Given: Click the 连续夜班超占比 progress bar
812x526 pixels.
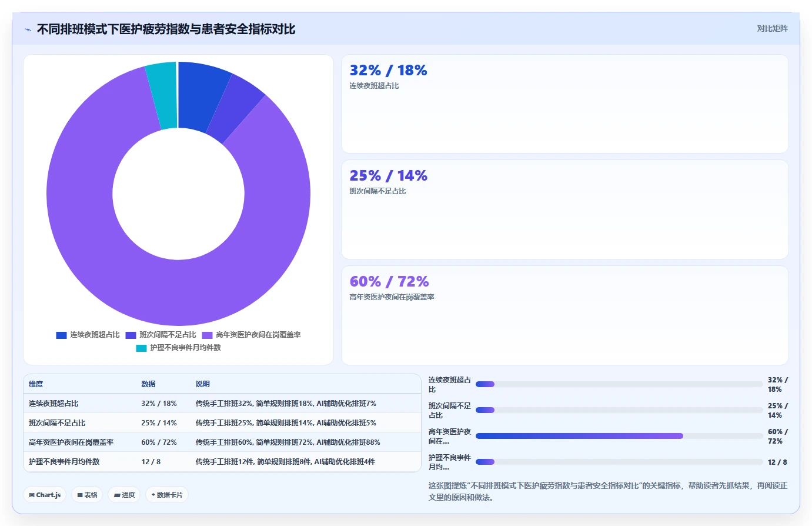Looking at the screenshot, I should 619,384.
